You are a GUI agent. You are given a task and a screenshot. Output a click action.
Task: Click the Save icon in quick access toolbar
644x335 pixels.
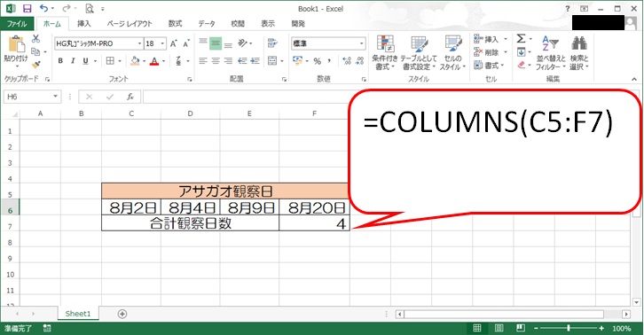pyautogui.click(x=27, y=8)
